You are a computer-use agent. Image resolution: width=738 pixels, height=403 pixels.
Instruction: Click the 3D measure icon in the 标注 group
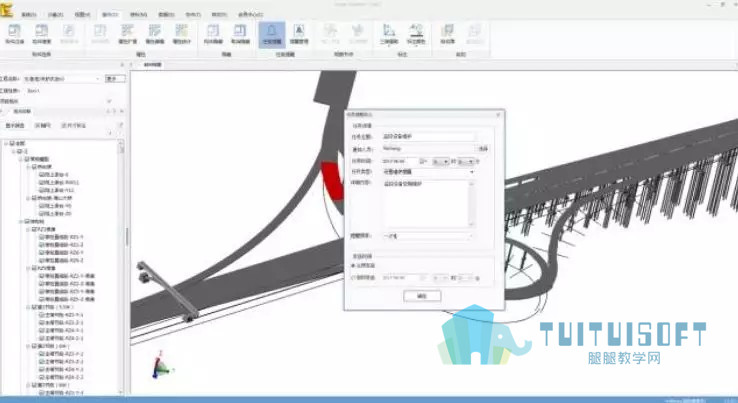pos(389,34)
